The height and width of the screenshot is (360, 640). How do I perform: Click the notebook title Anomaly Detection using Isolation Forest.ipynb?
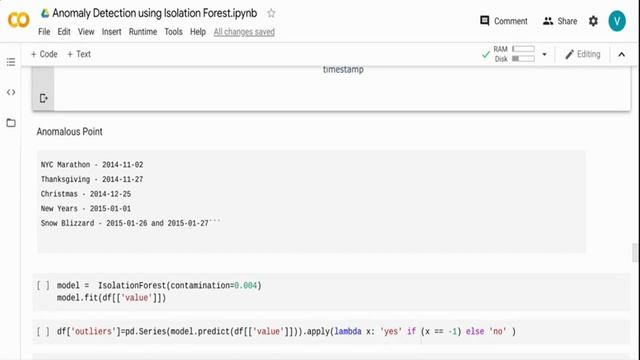(155, 13)
